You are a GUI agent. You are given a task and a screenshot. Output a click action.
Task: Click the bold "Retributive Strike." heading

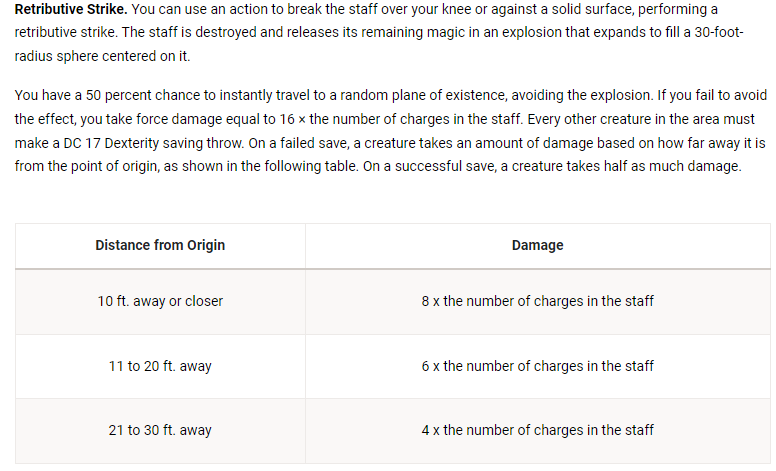pyautogui.click(x=71, y=9)
